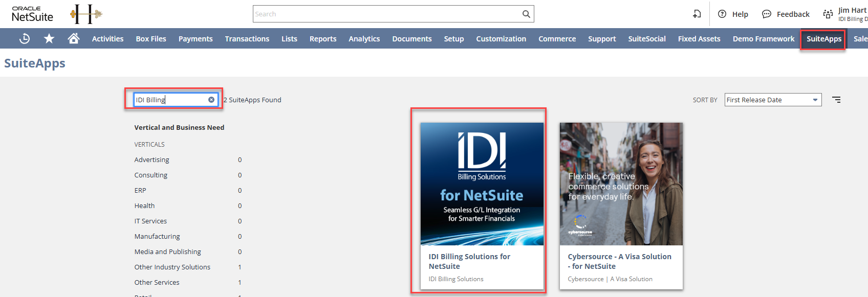Open the Lists menu
Image resolution: width=868 pixels, height=297 pixels.
(x=289, y=39)
